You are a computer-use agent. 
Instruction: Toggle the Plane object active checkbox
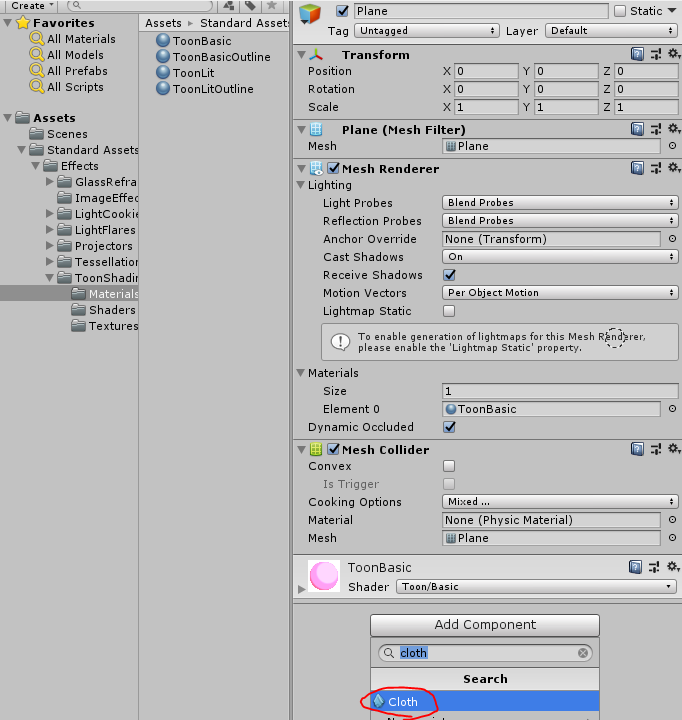pyautogui.click(x=342, y=11)
